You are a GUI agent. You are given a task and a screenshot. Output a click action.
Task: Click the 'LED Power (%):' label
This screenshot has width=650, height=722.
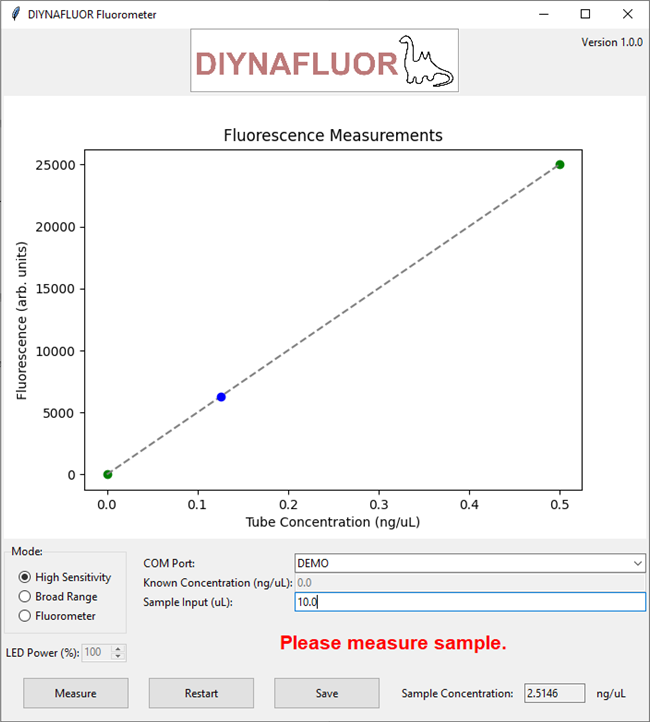42,653
